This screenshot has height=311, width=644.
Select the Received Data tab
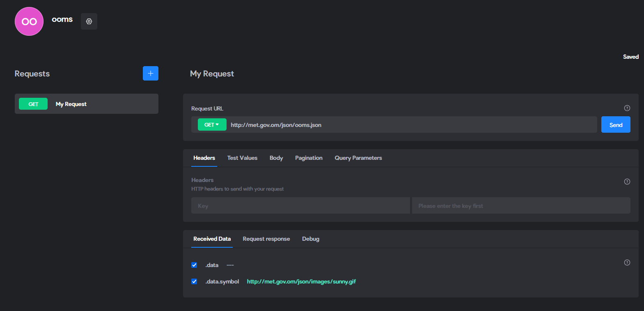coord(212,239)
